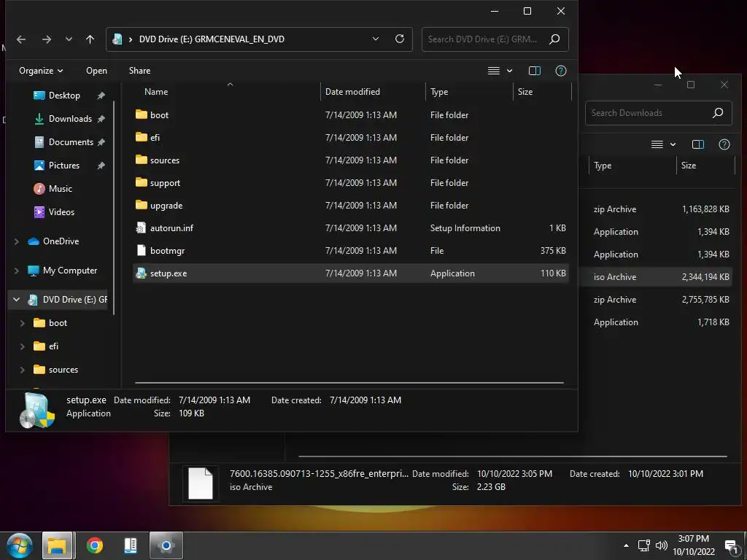Expand the My Computer tree node
Image resolution: width=747 pixels, height=560 pixels.
(17, 271)
